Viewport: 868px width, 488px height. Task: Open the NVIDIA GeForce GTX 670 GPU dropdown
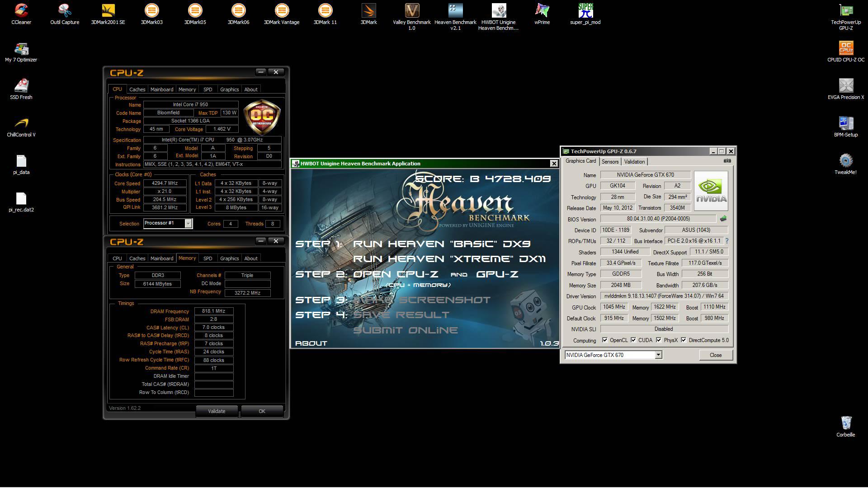658,355
